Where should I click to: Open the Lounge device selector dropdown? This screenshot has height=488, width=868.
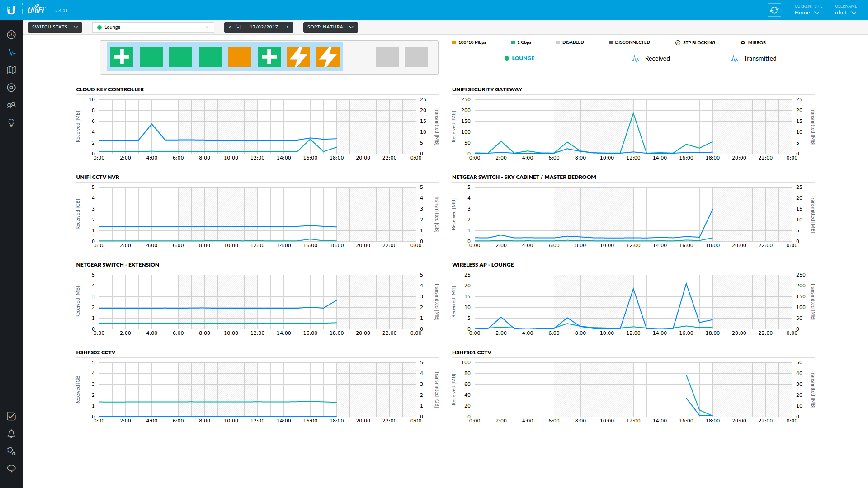pyautogui.click(x=153, y=27)
